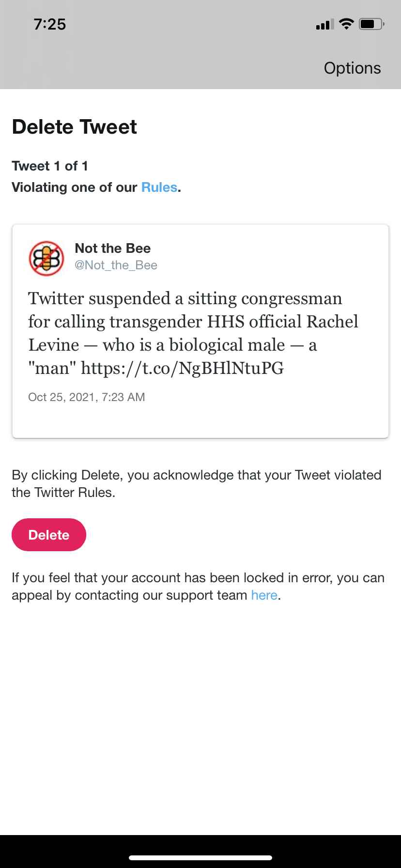Tap the "Violating one of our" text
Viewport: 401px width, 868px height.
(x=75, y=187)
